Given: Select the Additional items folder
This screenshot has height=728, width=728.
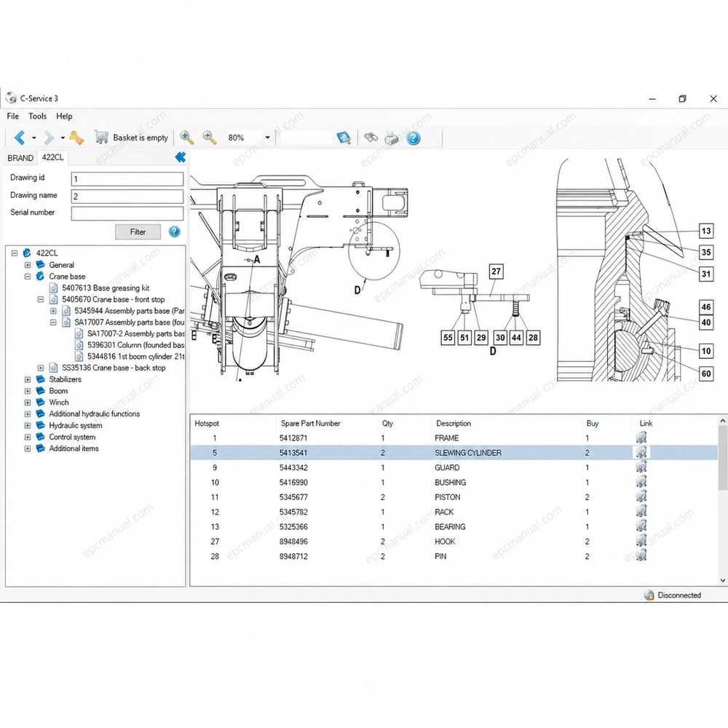Looking at the screenshot, I should pyautogui.click(x=74, y=448).
